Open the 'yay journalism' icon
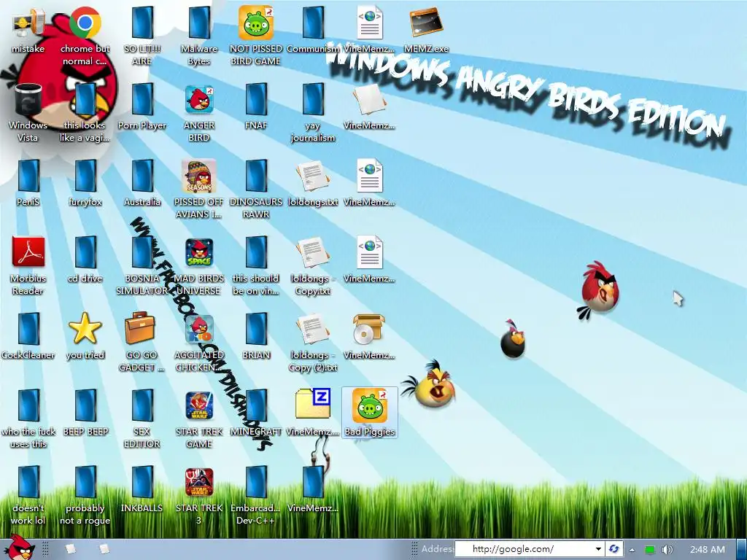The width and height of the screenshot is (747, 560). click(x=313, y=113)
